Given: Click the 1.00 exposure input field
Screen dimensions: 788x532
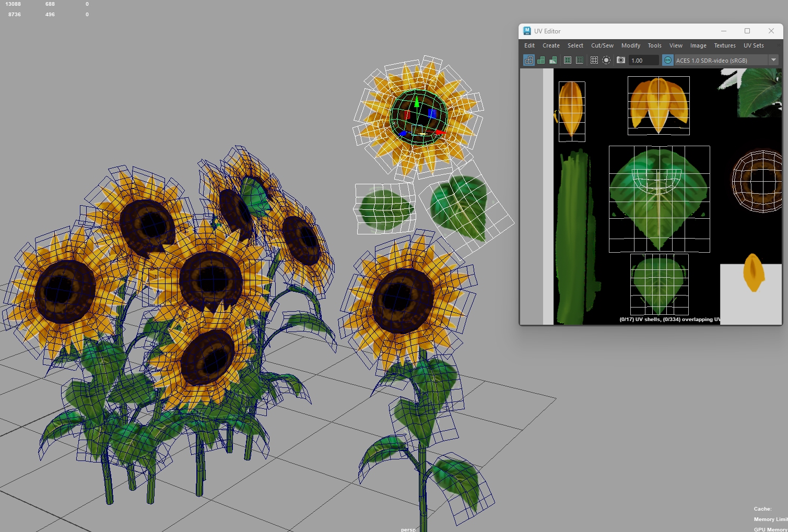Looking at the screenshot, I should 643,61.
